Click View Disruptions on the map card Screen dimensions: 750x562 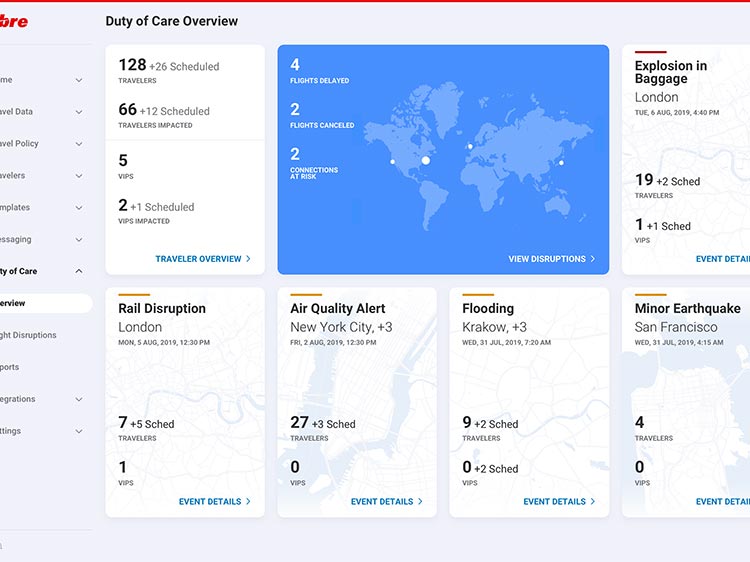(551, 259)
